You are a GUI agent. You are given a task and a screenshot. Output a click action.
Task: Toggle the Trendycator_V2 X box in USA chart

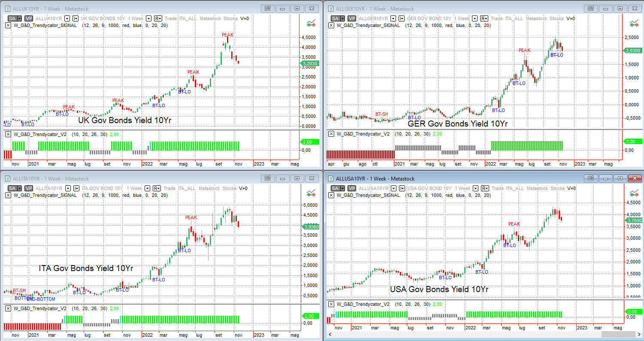tap(331, 304)
